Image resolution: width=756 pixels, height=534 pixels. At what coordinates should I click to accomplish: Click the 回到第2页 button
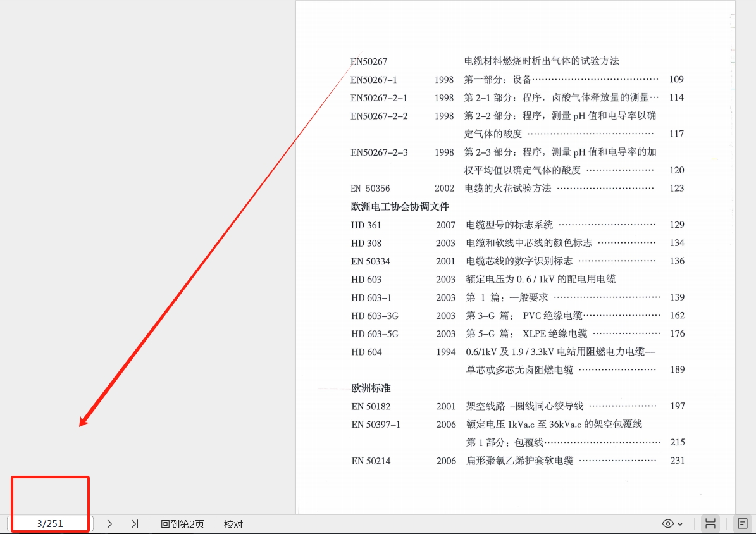coord(182,524)
